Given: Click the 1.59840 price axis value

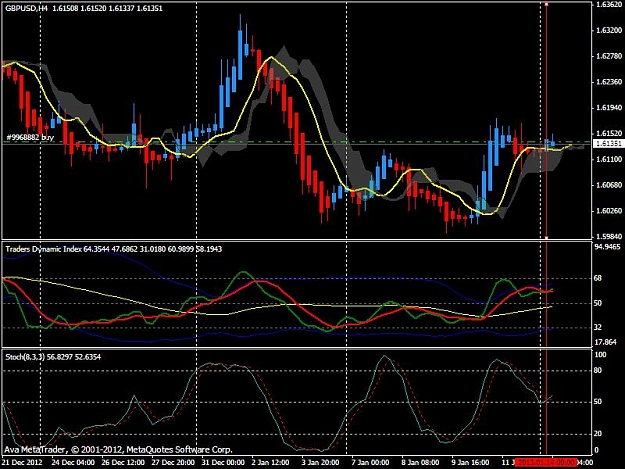Looking at the screenshot, I should click(608, 236).
